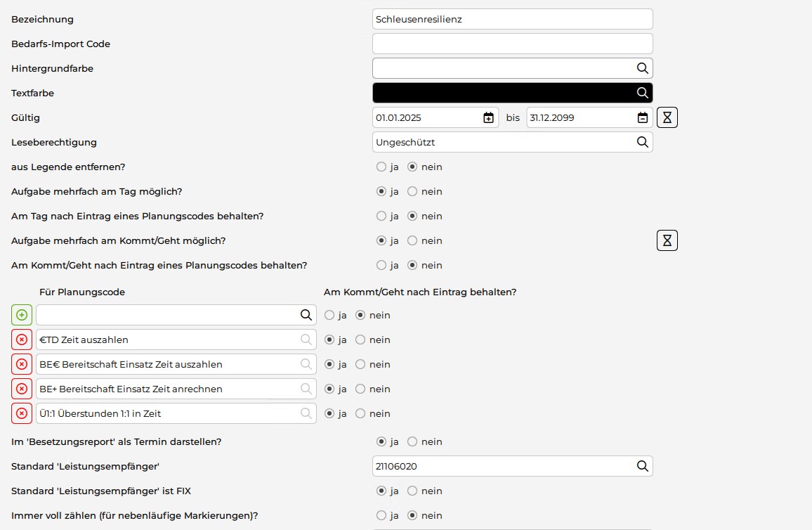Viewport: 812px width, 530px height.
Task: Select nein for Aufgabe mehrfach am Tag möglich
Action: tap(412, 192)
